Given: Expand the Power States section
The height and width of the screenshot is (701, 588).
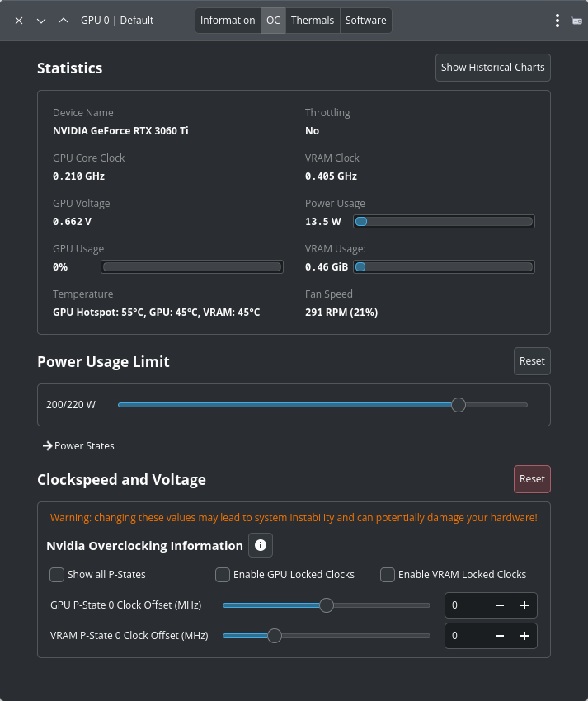Looking at the screenshot, I should click(x=78, y=446).
